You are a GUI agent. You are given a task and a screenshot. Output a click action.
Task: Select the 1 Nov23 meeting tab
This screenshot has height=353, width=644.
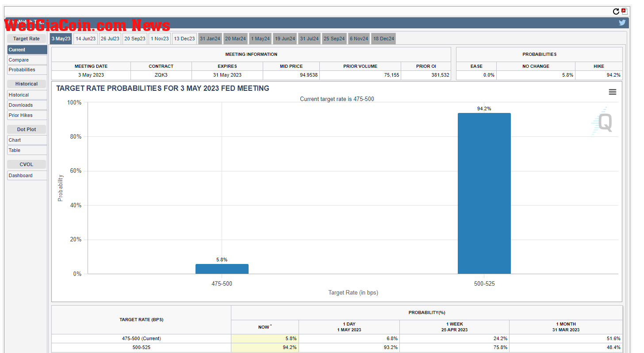[x=160, y=39]
